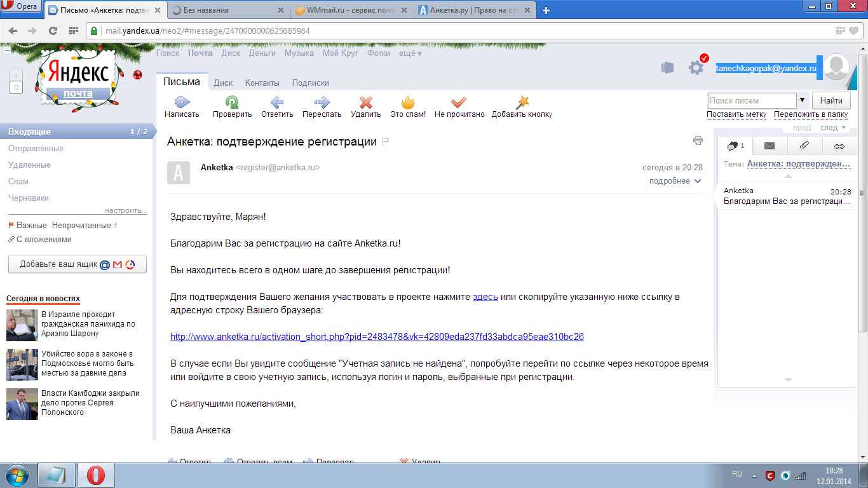Open a new tab with plus button
This screenshot has width=868, height=488.
pos(546,10)
